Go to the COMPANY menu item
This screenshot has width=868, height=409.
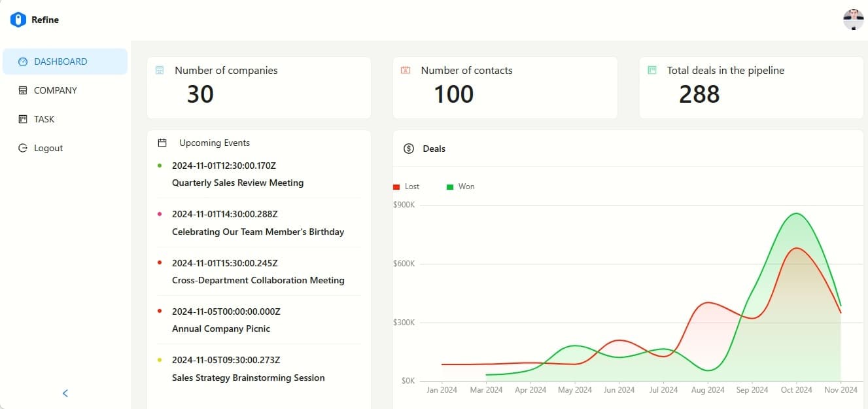(65, 90)
